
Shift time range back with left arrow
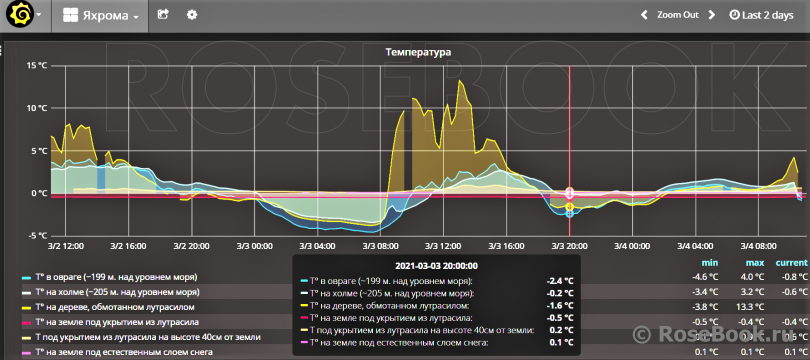(644, 15)
